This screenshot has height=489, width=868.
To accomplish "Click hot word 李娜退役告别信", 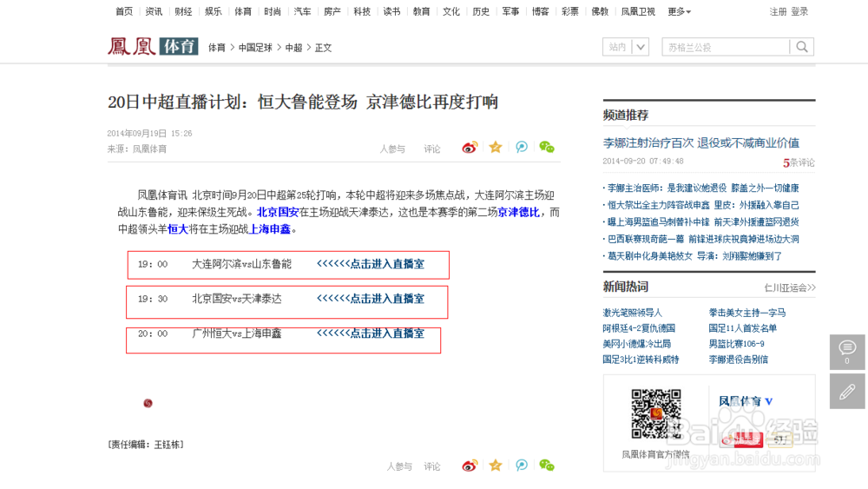I will point(739,360).
